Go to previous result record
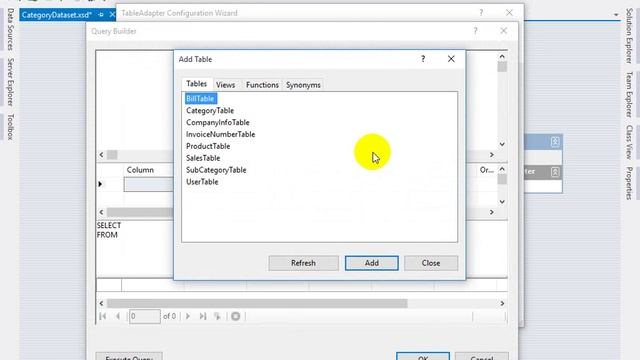 pos(118,316)
